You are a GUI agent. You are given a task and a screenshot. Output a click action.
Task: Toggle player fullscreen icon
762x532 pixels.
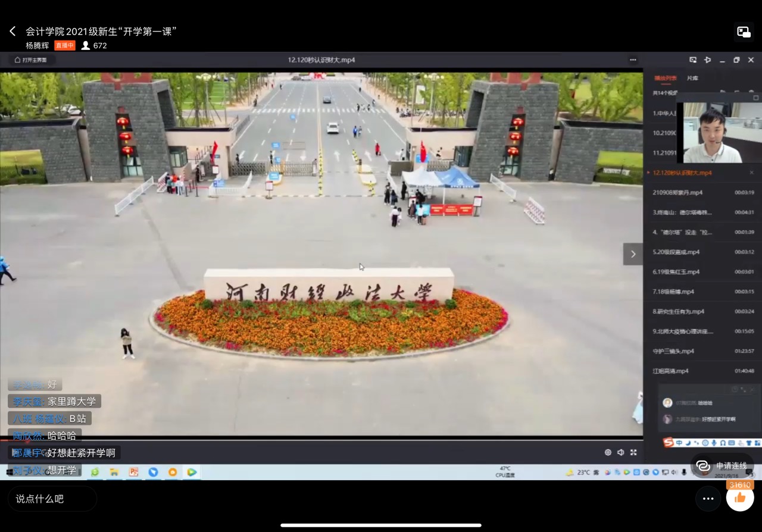click(633, 452)
